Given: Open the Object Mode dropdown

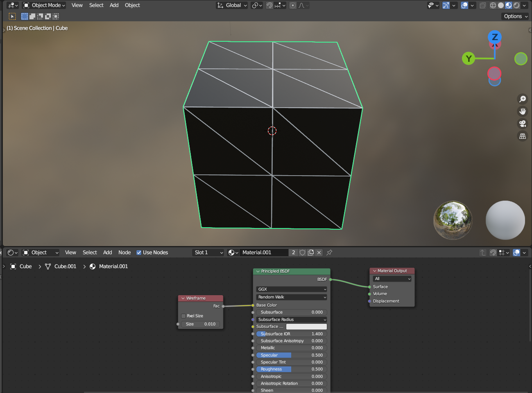Looking at the screenshot, I should click(44, 5).
